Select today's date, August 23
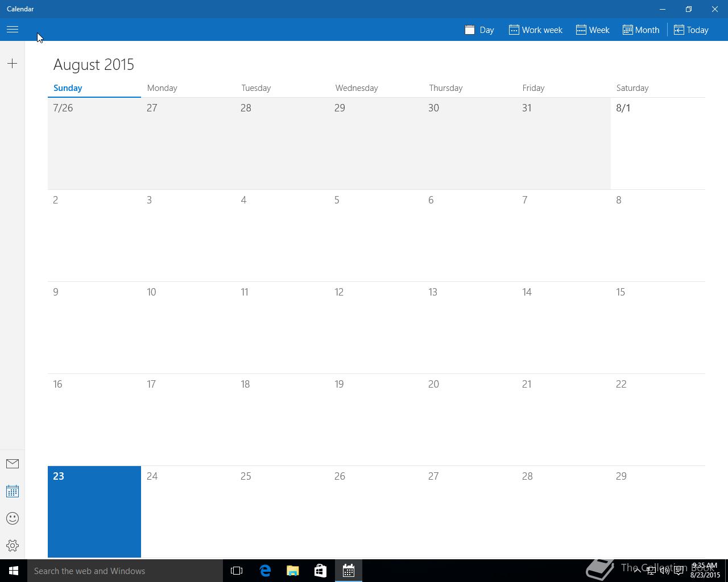This screenshot has width=728, height=582. coord(94,512)
